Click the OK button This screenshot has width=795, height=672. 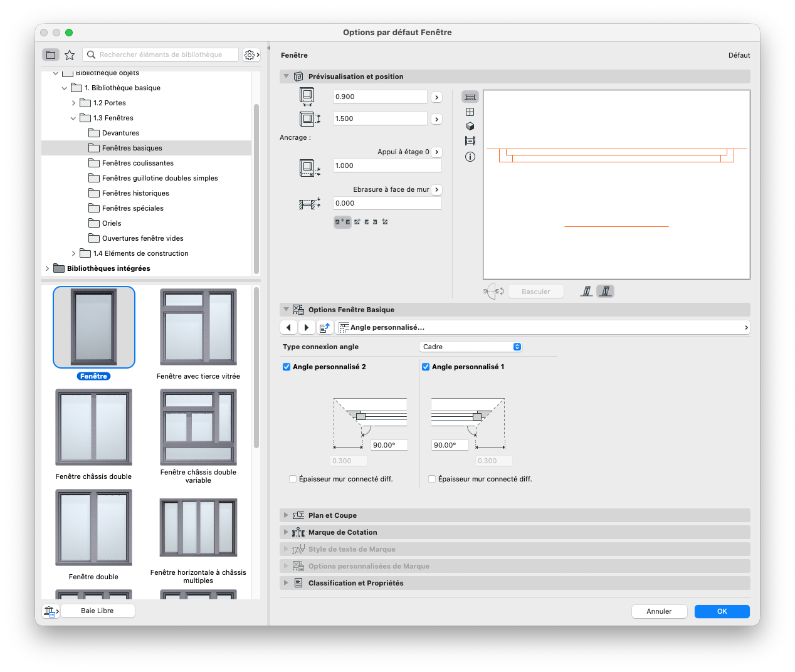click(722, 611)
